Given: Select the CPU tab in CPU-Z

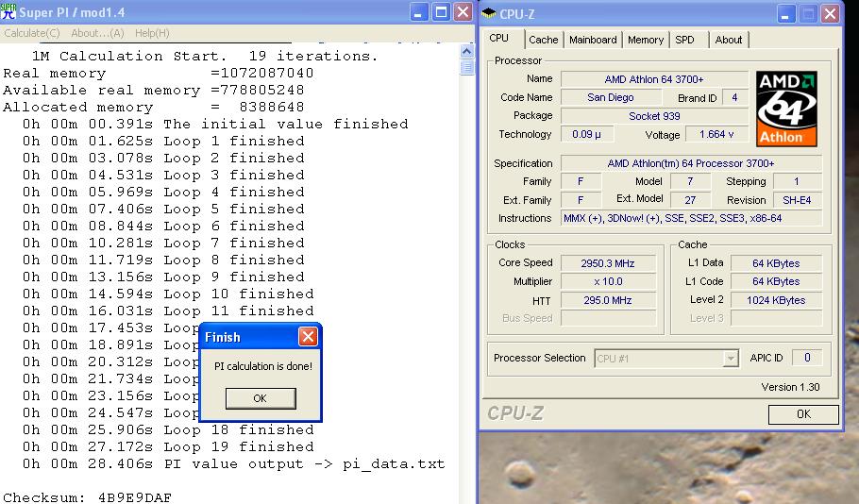Looking at the screenshot, I should click(x=499, y=38).
